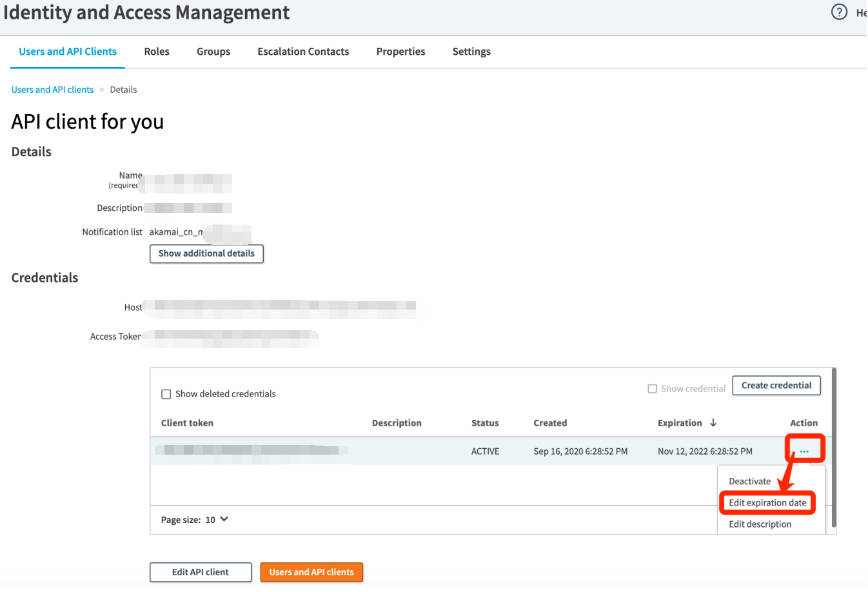Click the blurred client token row cell
Viewport: 868px width, 592px height.
pos(252,451)
